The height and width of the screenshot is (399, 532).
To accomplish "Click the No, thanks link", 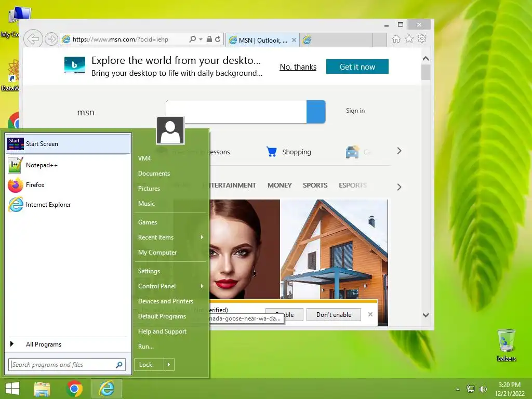I will coord(298,67).
